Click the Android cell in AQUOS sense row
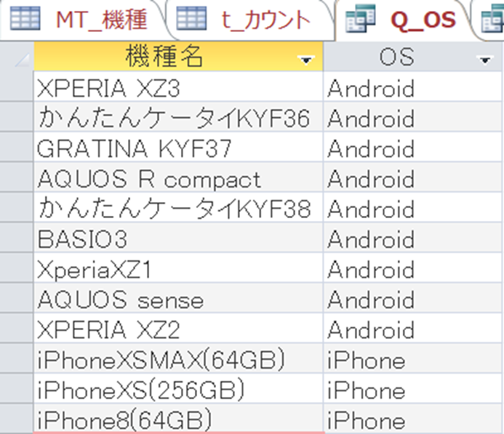Viewport: 504px width, 434px height. [413, 300]
